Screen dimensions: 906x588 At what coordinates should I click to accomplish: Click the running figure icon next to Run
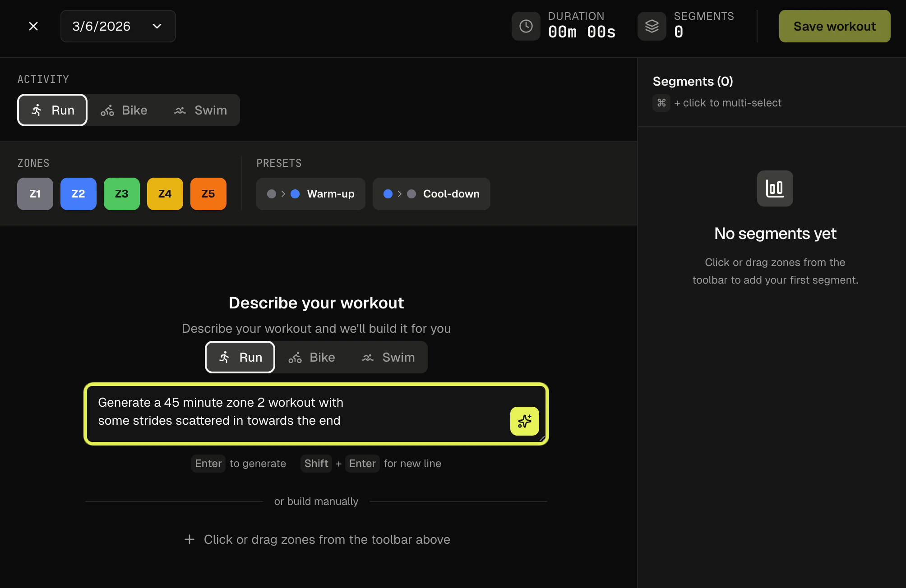[37, 110]
